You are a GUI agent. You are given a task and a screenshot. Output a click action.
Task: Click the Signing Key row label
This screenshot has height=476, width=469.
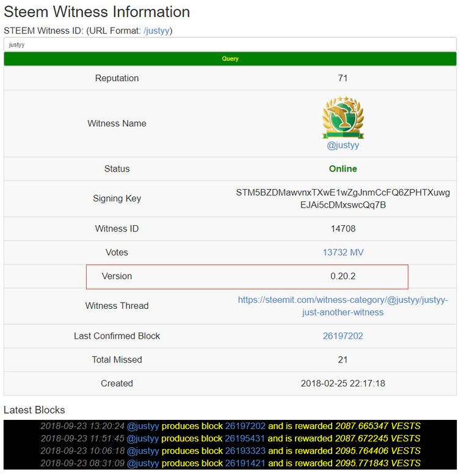(x=117, y=198)
